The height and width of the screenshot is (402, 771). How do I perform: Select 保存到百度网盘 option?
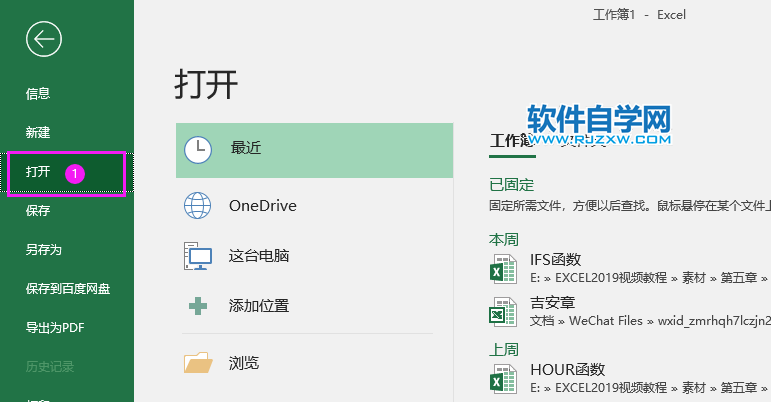(68, 288)
